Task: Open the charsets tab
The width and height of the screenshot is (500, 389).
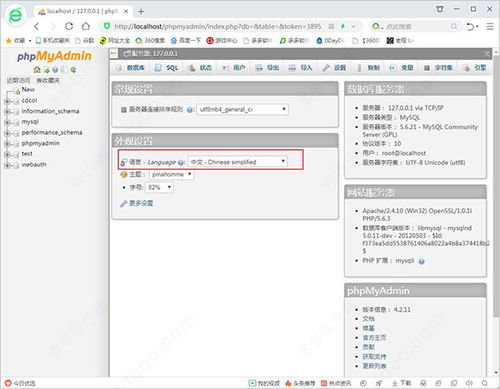Action: pos(438,68)
